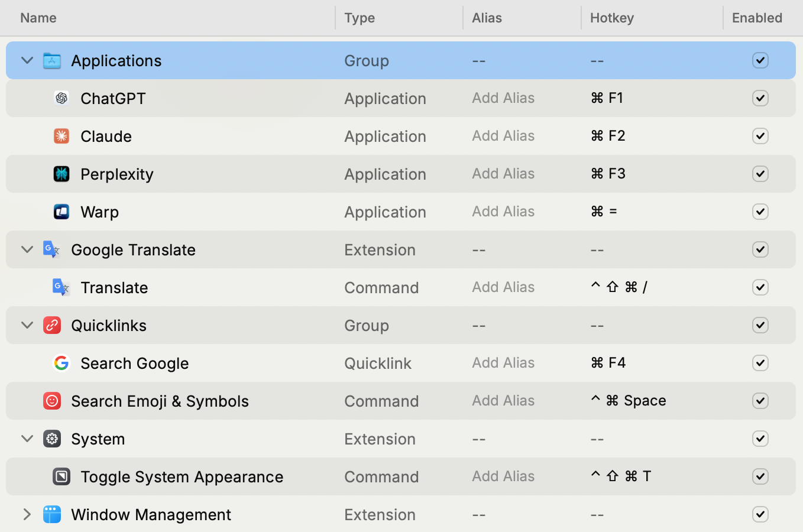Add an alias for Search Google

(503, 363)
